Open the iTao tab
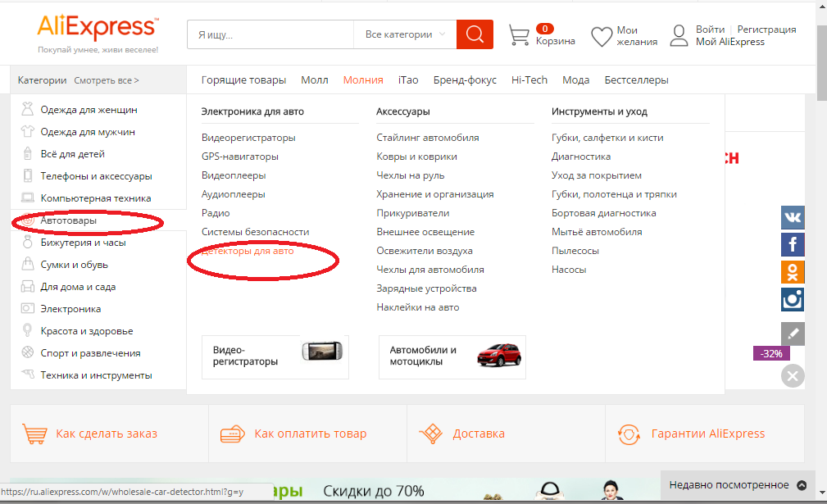The width and height of the screenshot is (827, 504). pyautogui.click(x=408, y=80)
